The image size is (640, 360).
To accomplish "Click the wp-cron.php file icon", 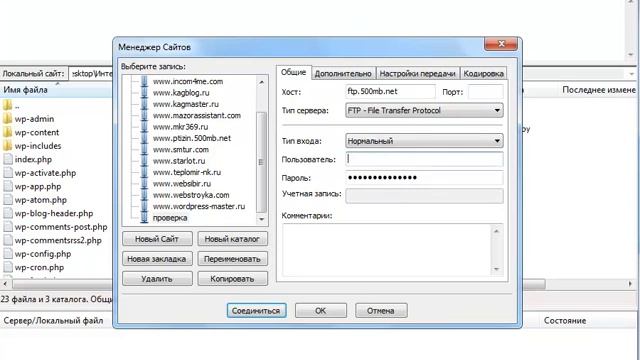I will point(8,267).
